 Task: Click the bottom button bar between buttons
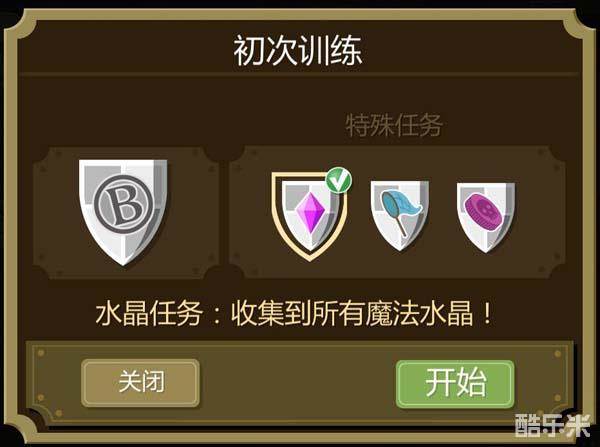point(298,383)
